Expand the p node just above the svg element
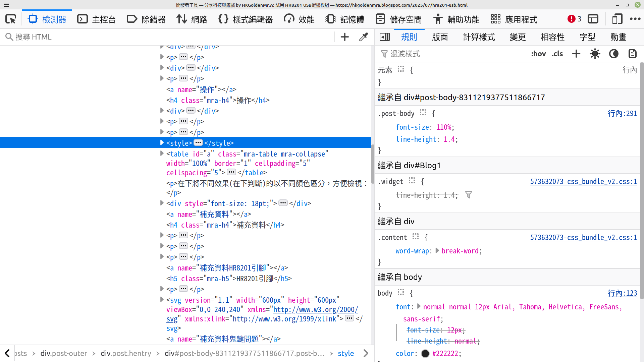This screenshot has width=644, height=362. (162, 289)
